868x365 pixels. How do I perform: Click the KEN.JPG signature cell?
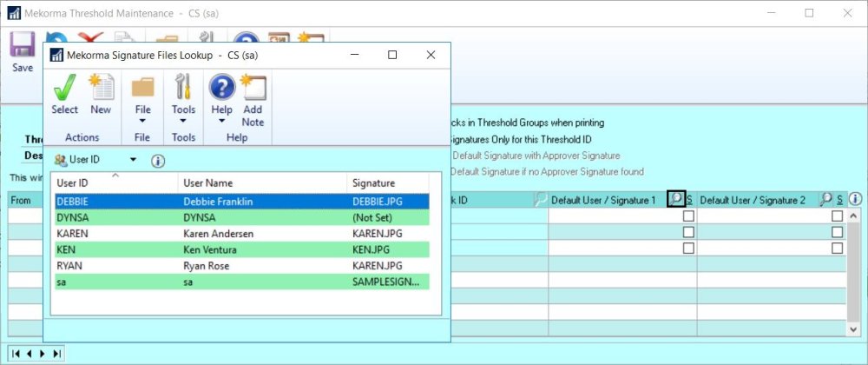pos(371,249)
